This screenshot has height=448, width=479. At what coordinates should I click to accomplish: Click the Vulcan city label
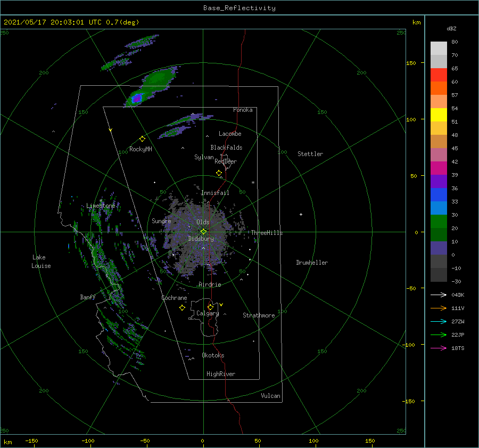coord(271,396)
